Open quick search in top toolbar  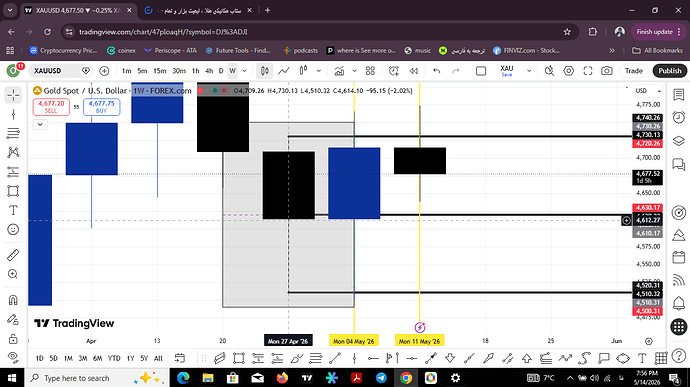549,70
